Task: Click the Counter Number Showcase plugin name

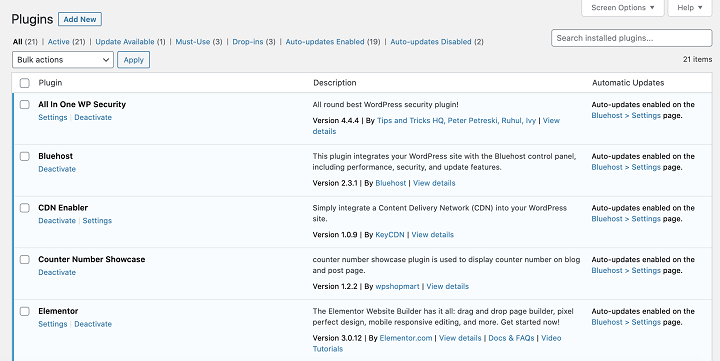Action: (x=91, y=259)
